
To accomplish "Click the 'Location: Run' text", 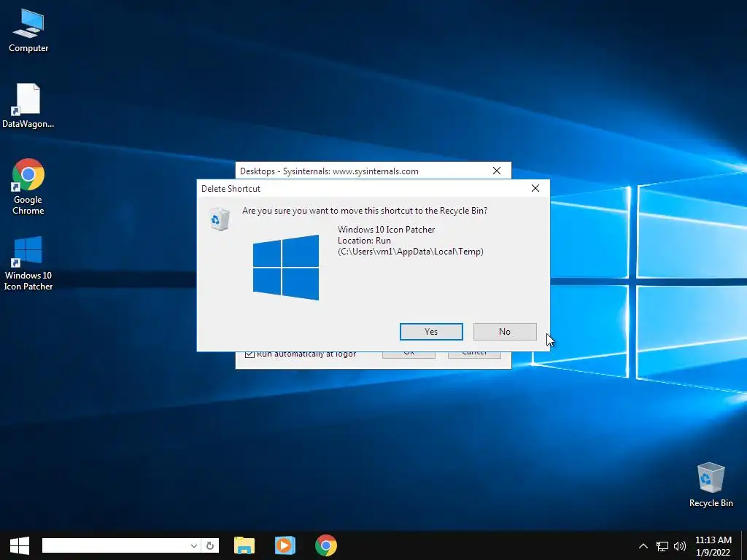I will [364, 241].
